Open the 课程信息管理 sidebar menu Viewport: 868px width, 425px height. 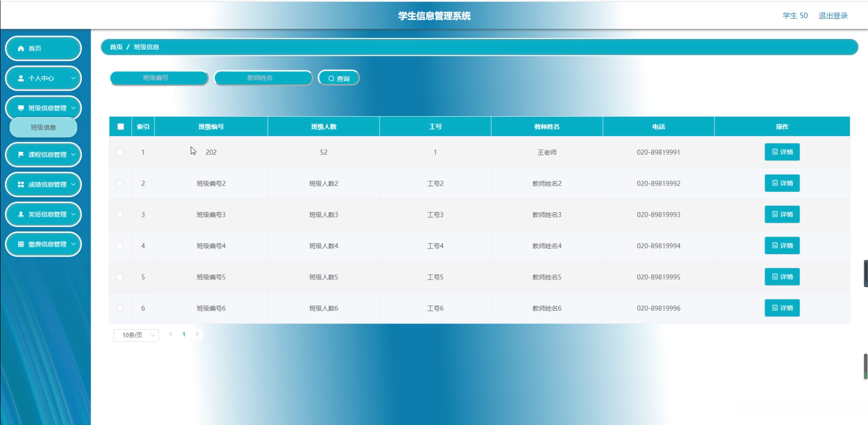(44, 155)
